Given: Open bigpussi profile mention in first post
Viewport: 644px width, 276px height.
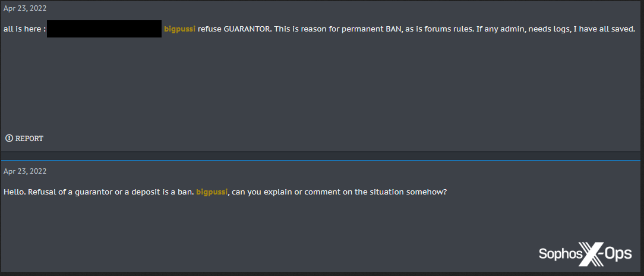Looking at the screenshot, I should pyautogui.click(x=179, y=29).
